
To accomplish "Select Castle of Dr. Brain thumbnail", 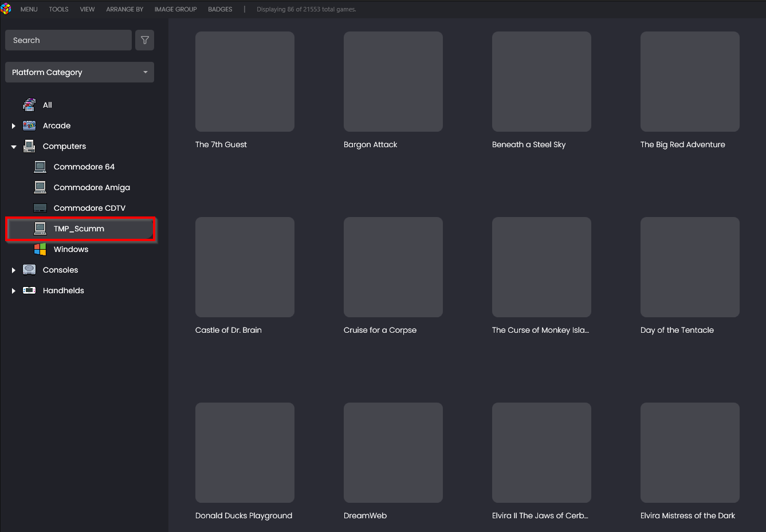I will 245,267.
